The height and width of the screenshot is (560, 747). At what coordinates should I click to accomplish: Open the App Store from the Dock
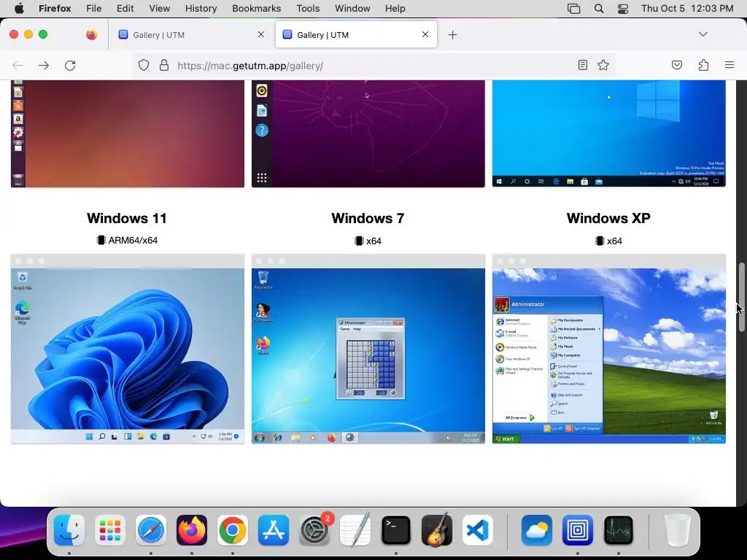coord(274,530)
